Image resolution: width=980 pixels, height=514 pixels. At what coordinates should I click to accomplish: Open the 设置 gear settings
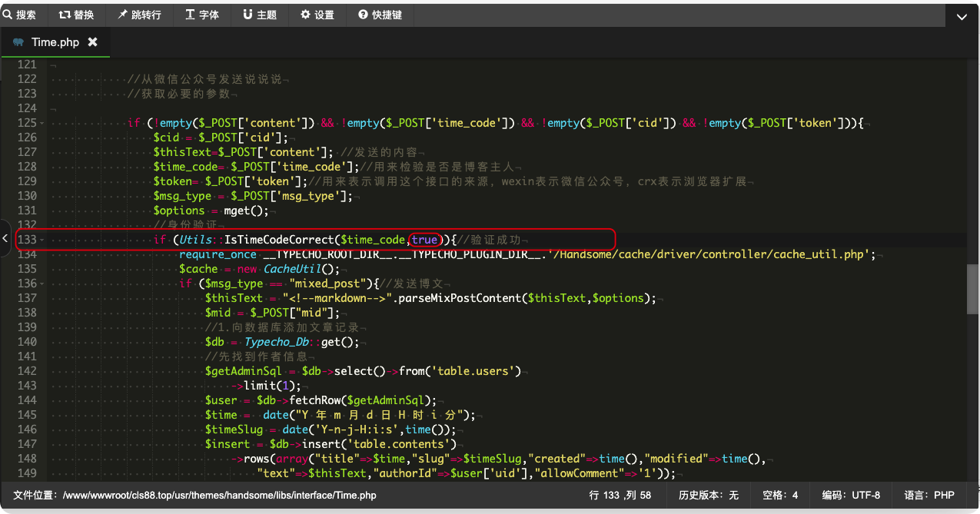click(x=317, y=15)
